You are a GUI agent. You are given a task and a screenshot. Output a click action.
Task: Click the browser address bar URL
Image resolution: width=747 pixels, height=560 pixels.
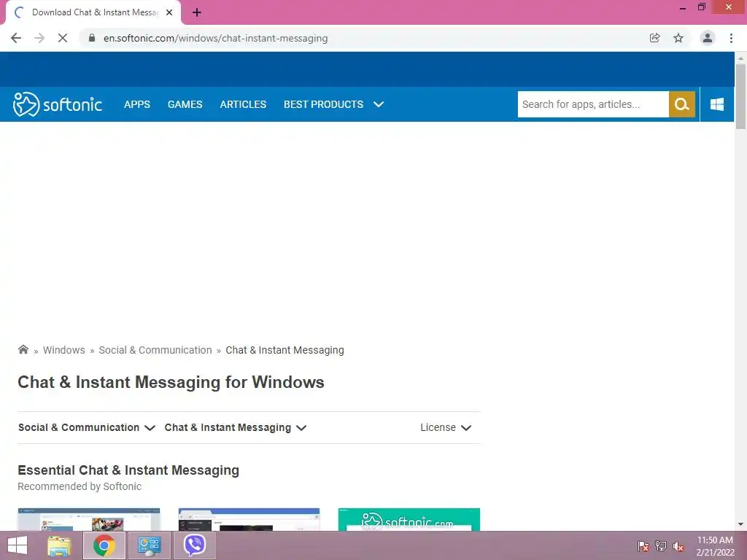[215, 38]
